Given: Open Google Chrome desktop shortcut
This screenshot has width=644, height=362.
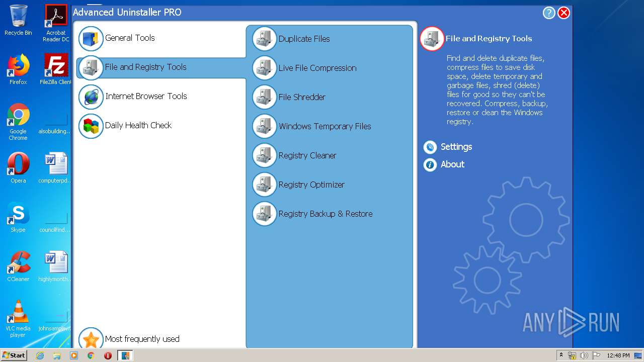Looking at the screenshot, I should point(18,122).
